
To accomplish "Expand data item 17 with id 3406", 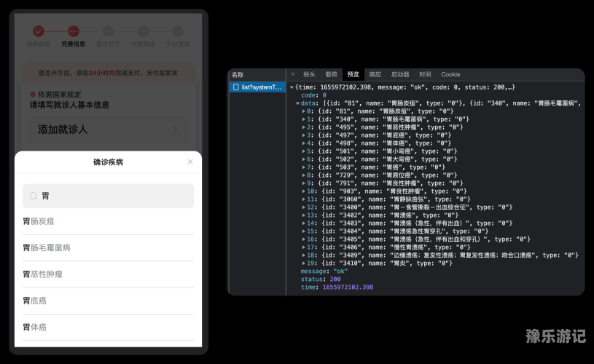I will (x=304, y=247).
